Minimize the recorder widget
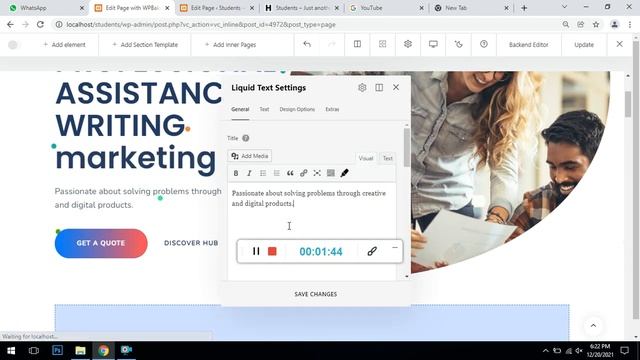 (x=395, y=247)
